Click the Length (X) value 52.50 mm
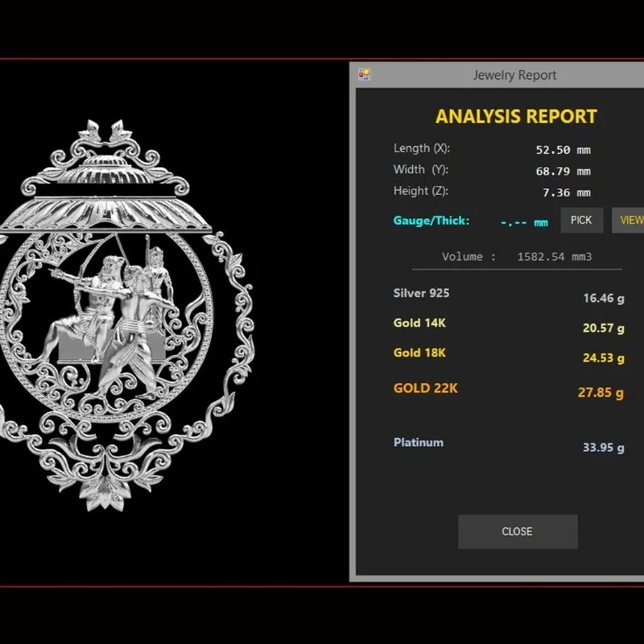Image resolution: width=644 pixels, height=644 pixels. pos(563,150)
